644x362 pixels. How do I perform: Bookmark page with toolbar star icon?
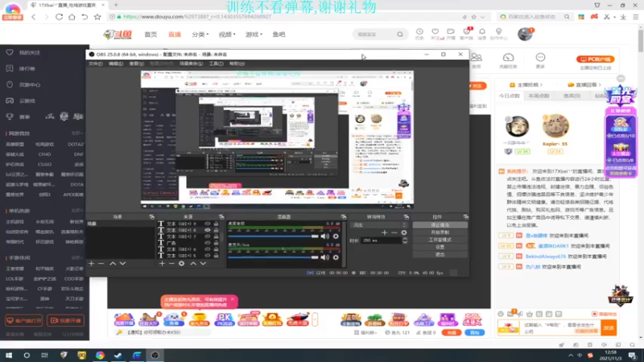[97, 17]
